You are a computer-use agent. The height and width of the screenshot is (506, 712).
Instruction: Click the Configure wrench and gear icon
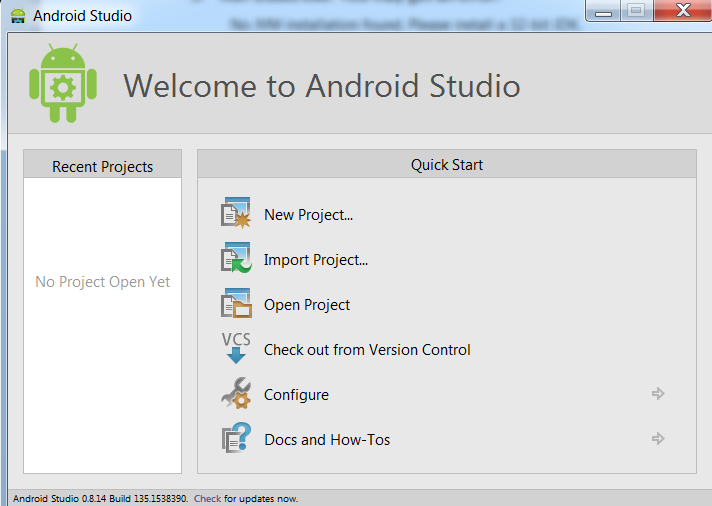235,394
